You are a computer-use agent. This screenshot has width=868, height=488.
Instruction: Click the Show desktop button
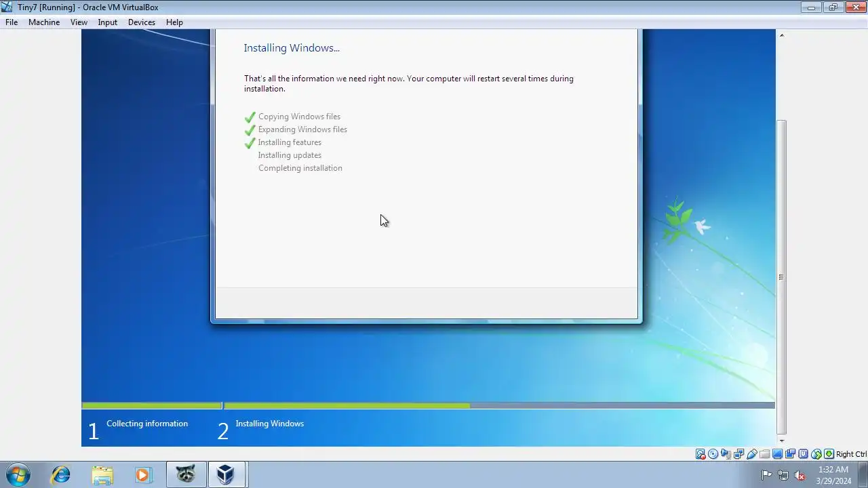point(864,475)
